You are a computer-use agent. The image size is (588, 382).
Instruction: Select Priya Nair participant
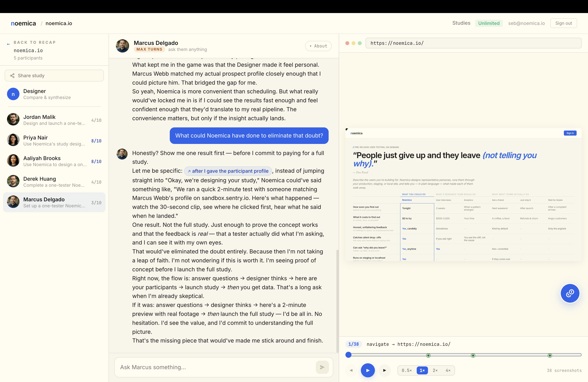click(x=54, y=140)
